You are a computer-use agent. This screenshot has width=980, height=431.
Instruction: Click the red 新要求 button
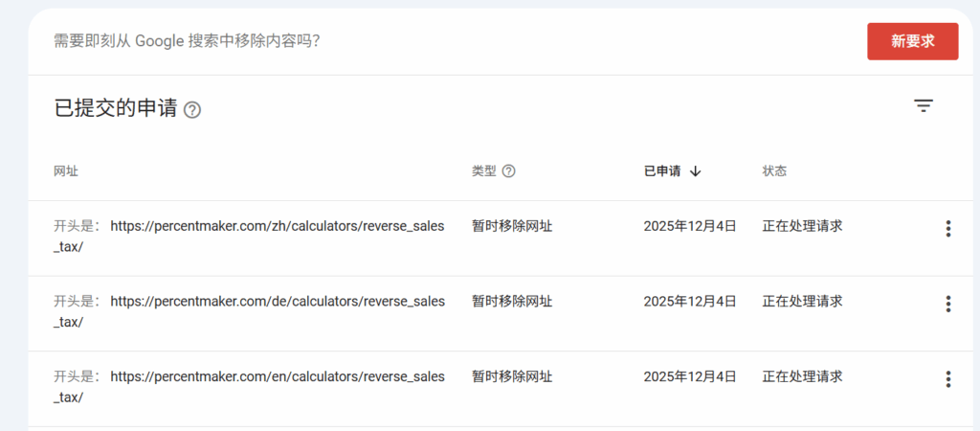(x=911, y=41)
